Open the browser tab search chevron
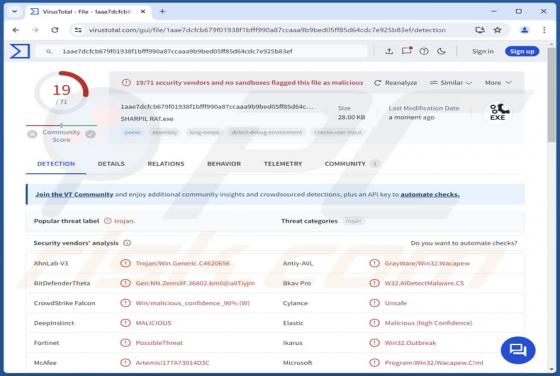Screen dimensions: 560x376 [x=15, y=11]
